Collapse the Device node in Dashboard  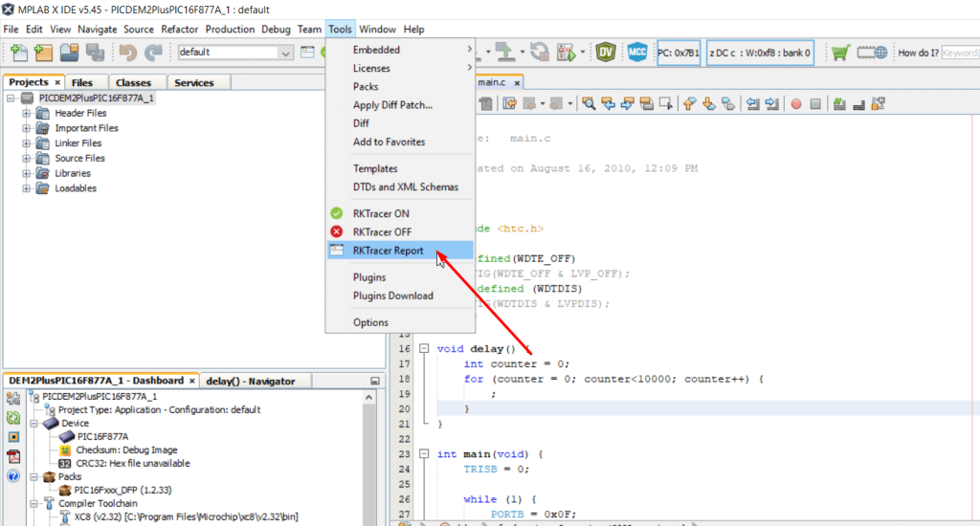pos(33,423)
